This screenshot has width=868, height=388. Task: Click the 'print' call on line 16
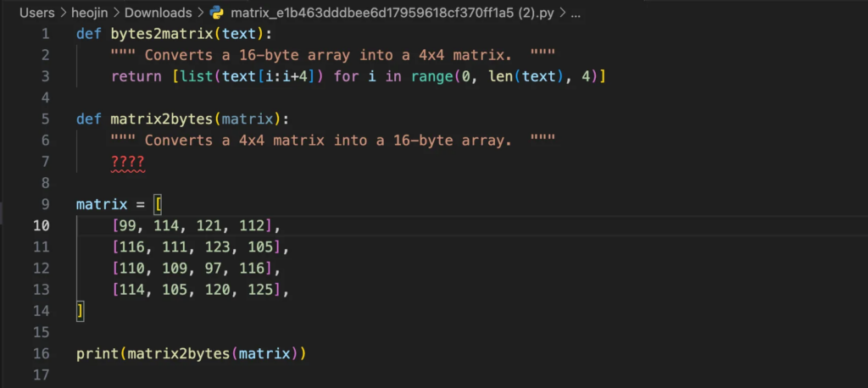(97, 353)
